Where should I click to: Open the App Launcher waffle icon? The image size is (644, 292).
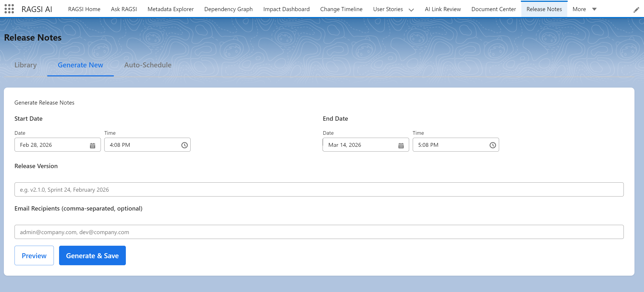click(x=10, y=9)
